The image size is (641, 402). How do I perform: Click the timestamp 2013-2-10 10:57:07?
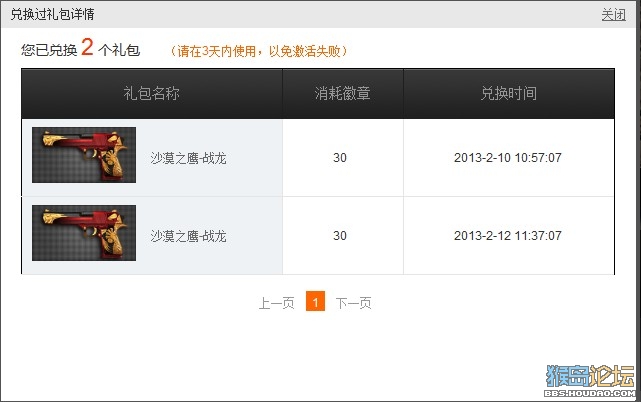point(508,158)
